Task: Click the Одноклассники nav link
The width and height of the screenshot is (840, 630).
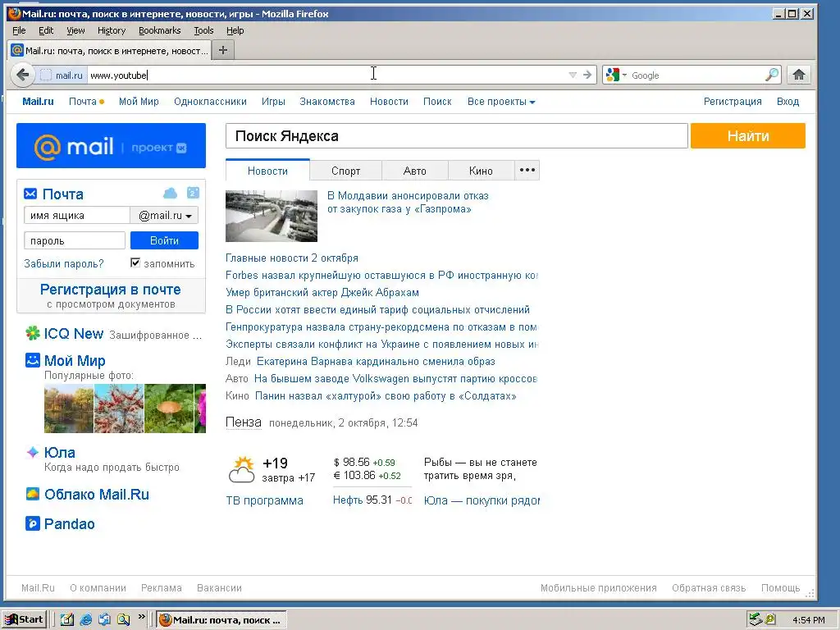Action: pyautogui.click(x=210, y=102)
